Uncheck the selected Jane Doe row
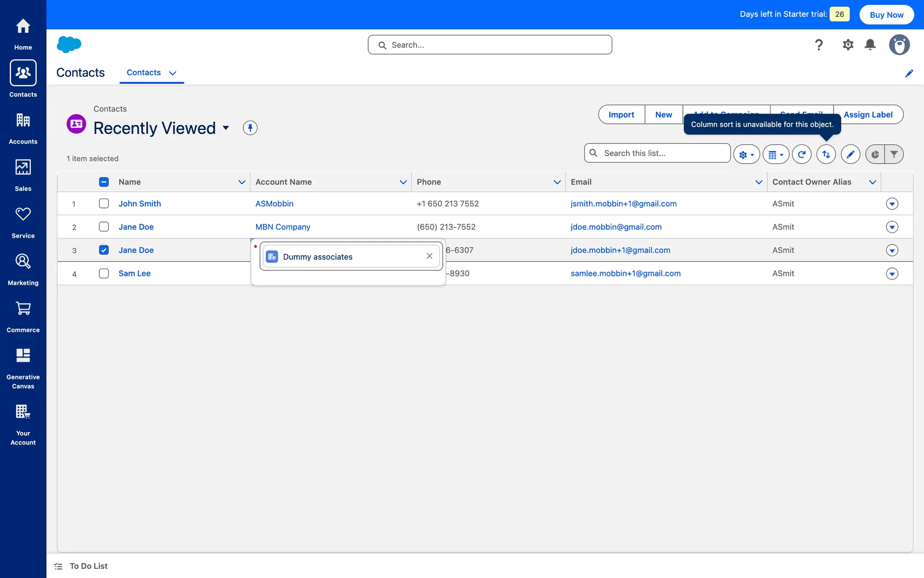The height and width of the screenshot is (578, 924). (x=104, y=250)
